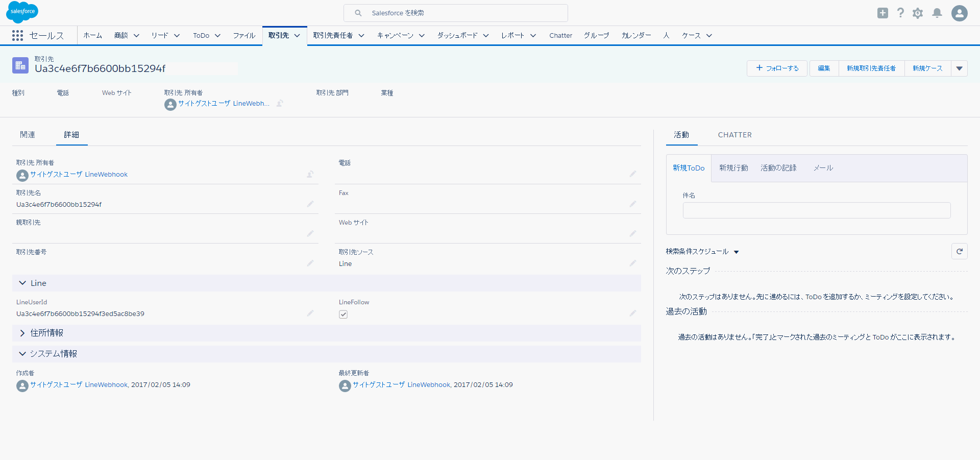The width and height of the screenshot is (980, 460).
Task: Click 最終更新者 user avatar icon
Action: pyautogui.click(x=345, y=386)
